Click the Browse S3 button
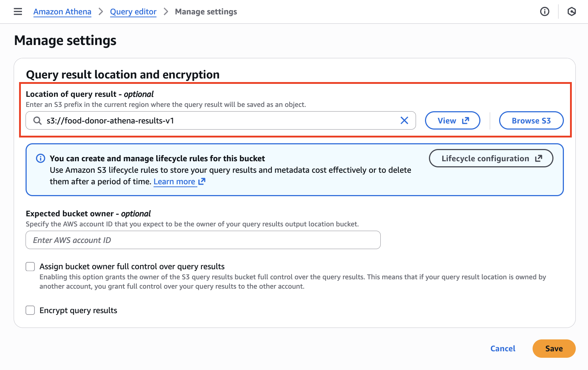 (x=531, y=121)
